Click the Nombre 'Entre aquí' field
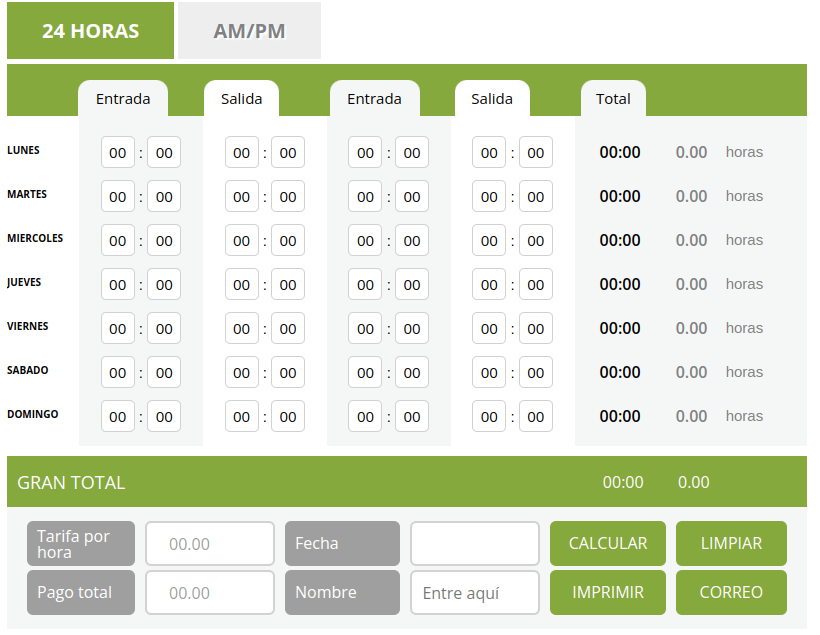The height and width of the screenshot is (635, 820). [x=474, y=592]
